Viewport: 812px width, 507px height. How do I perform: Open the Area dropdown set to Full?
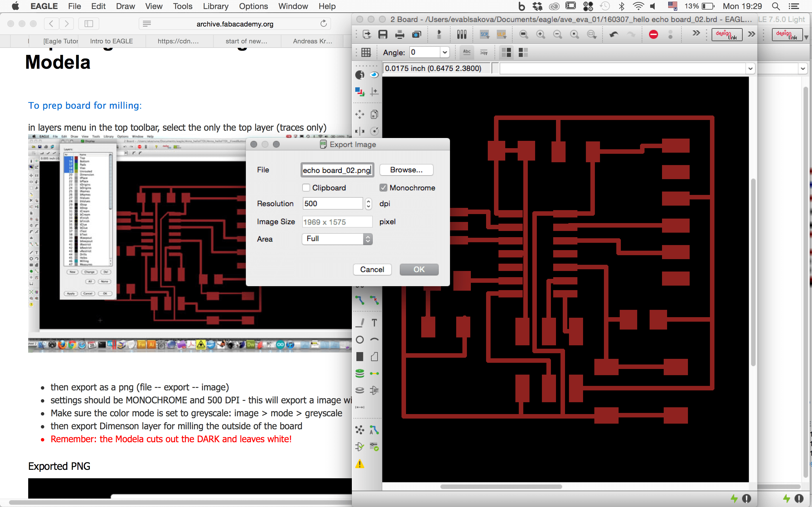point(337,239)
